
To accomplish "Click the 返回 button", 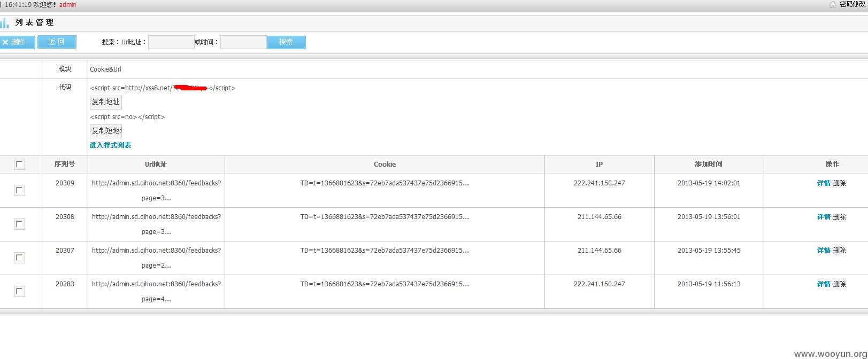I will click(57, 42).
